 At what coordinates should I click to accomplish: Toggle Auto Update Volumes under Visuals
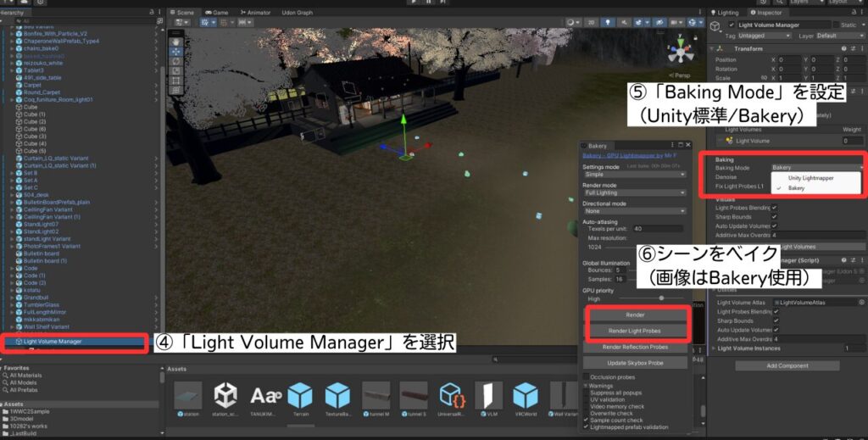[x=775, y=226]
